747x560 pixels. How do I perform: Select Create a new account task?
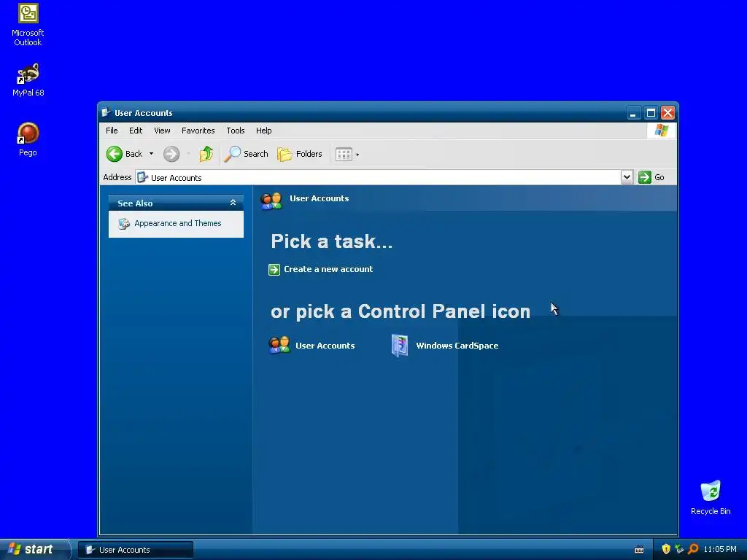pyautogui.click(x=328, y=269)
